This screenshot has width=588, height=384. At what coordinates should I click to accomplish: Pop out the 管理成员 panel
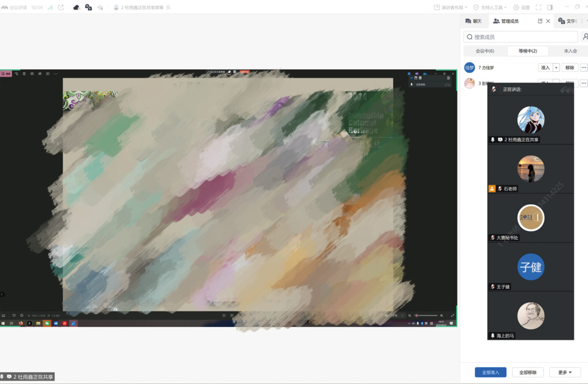point(540,21)
